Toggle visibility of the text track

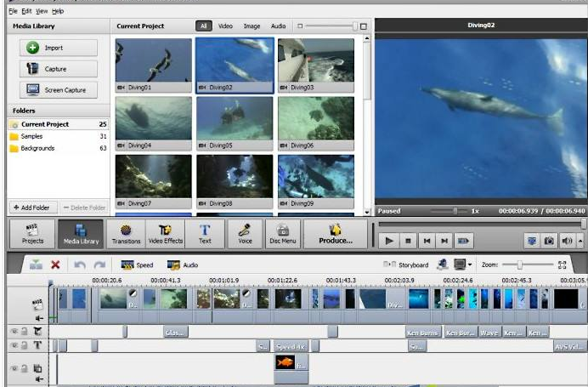pyautogui.click(x=14, y=345)
